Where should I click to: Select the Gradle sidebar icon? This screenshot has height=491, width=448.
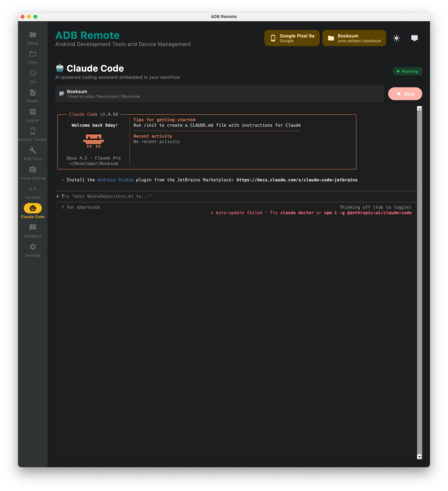(32, 96)
